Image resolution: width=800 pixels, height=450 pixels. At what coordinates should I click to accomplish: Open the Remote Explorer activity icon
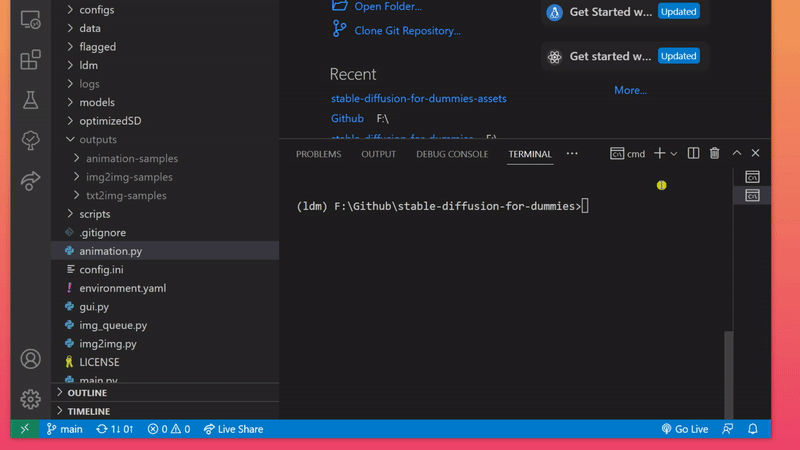coord(30,19)
